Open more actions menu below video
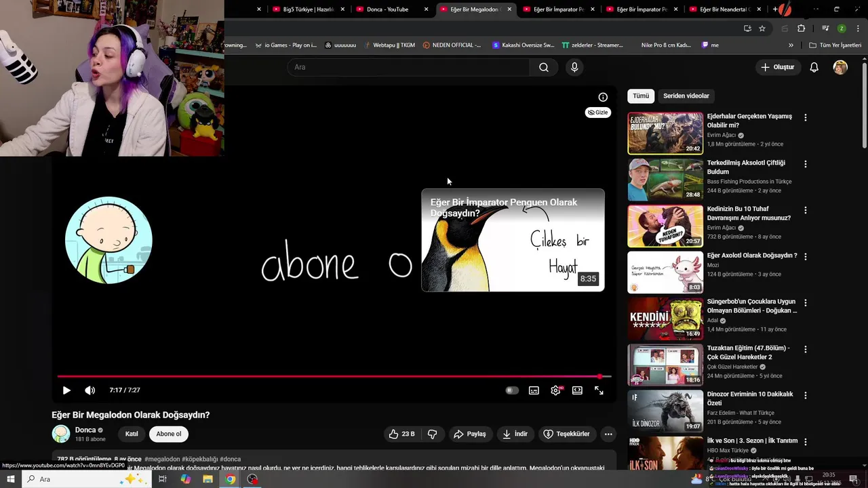Image resolution: width=868 pixels, height=488 pixels. (608, 434)
